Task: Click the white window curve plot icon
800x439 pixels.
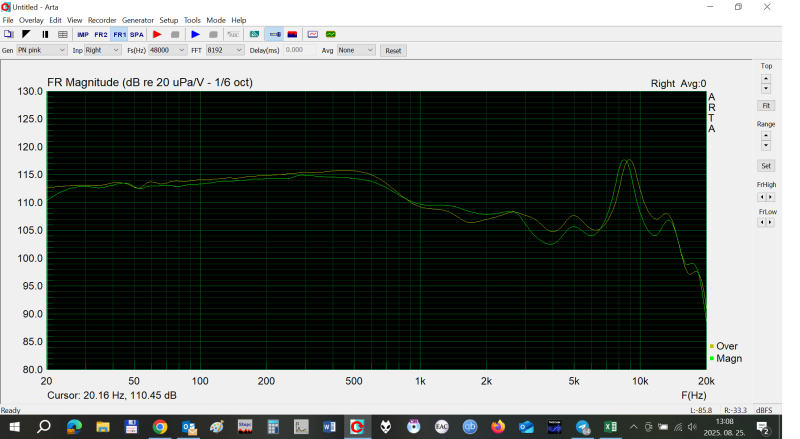Action: coord(313,34)
